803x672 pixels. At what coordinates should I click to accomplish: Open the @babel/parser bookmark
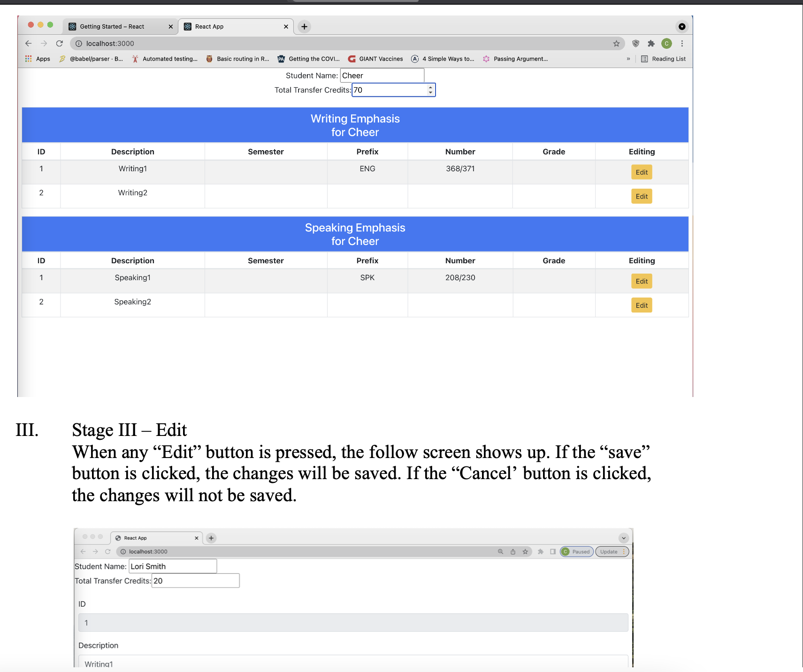91,59
